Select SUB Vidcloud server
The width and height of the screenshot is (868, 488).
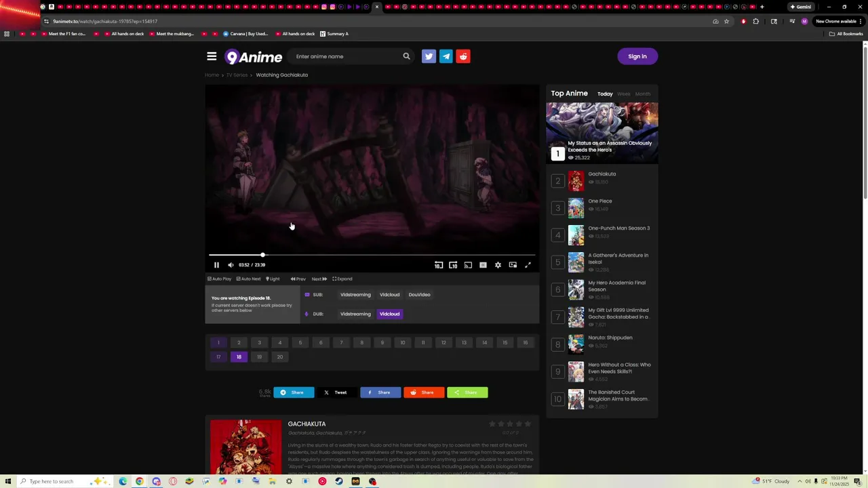tap(389, 295)
